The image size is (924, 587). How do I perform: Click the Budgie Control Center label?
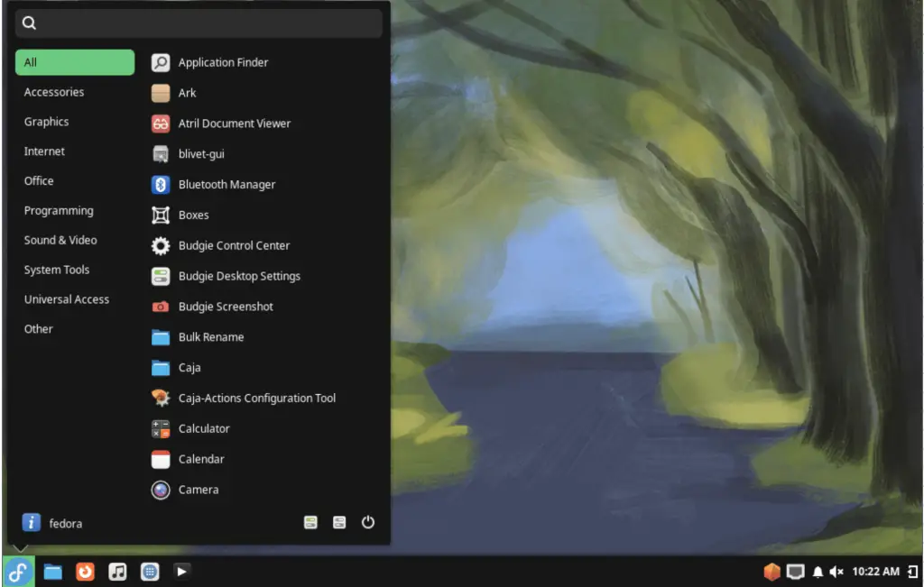pyautogui.click(x=234, y=245)
